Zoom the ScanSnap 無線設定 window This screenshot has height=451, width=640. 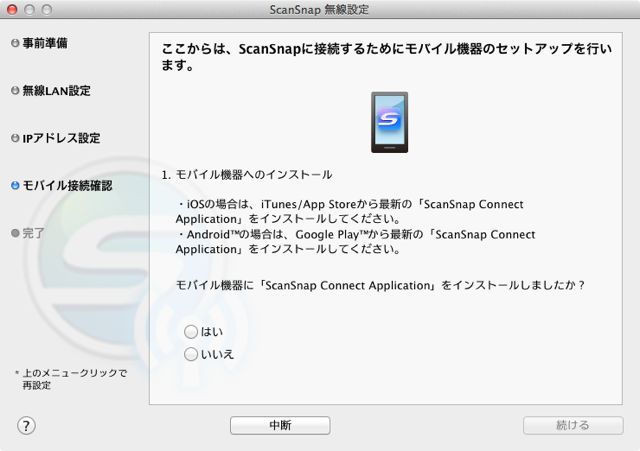(x=47, y=9)
